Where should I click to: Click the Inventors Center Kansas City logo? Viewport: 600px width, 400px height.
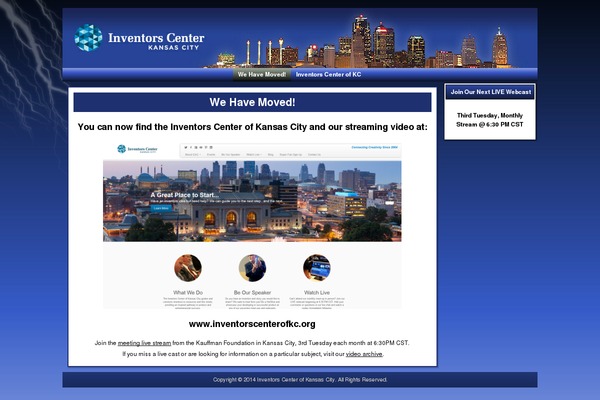point(139,38)
